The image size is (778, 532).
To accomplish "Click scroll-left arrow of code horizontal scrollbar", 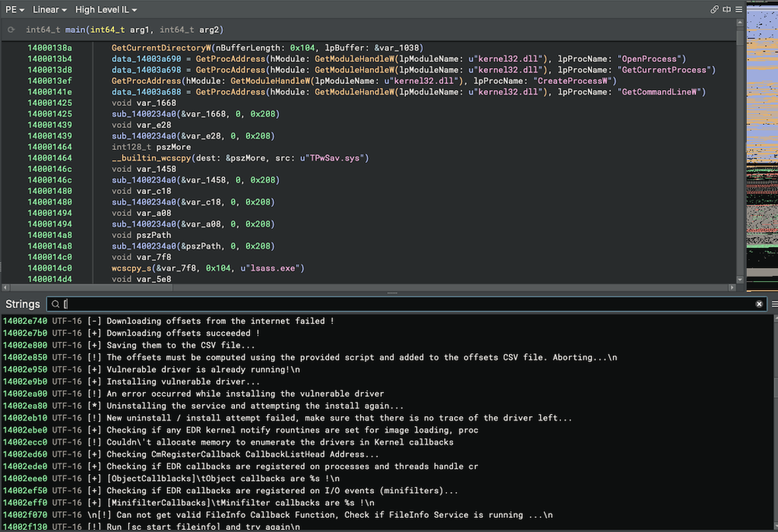I will coord(5,288).
